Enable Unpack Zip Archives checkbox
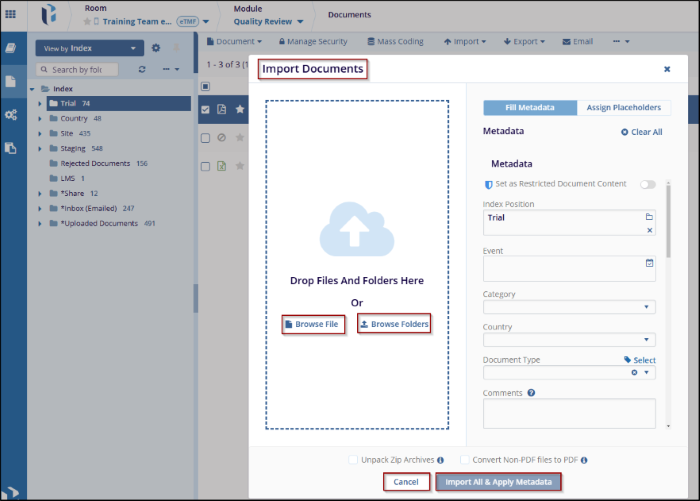 pos(353,460)
